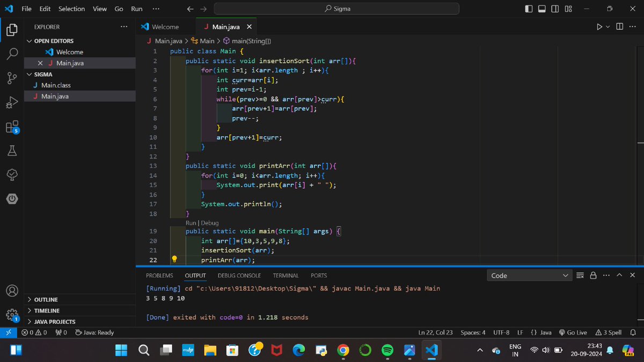Switch to the Debug Console tab
This screenshot has height=362, width=644.
239,275
